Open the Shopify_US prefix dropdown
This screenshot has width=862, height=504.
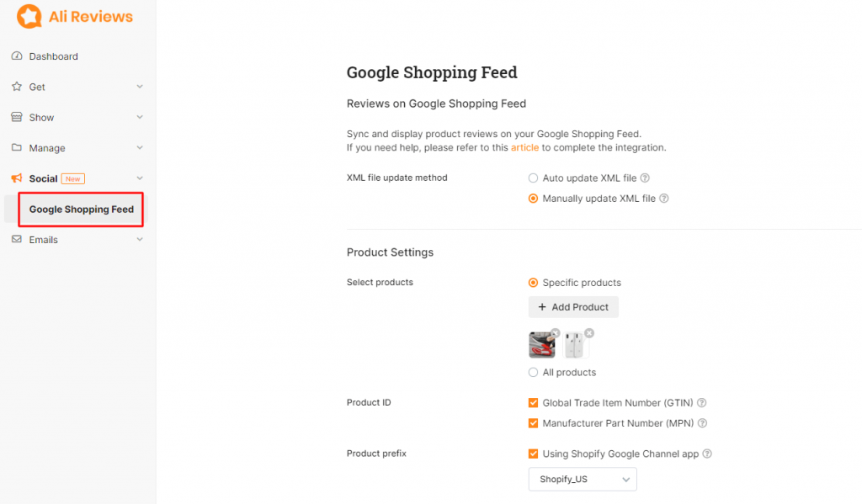click(583, 480)
